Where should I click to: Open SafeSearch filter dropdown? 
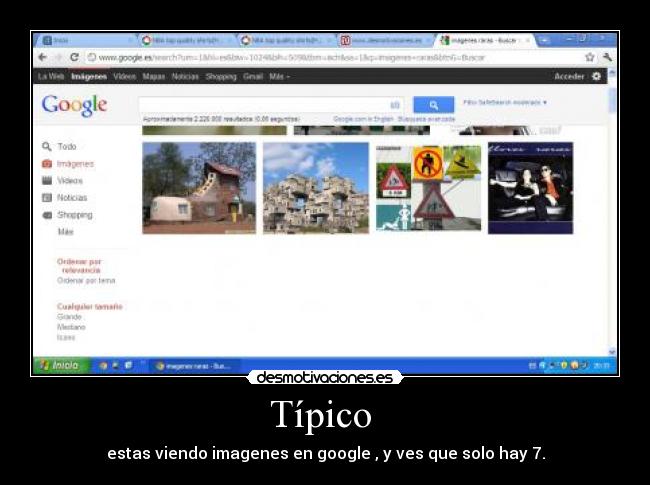coord(505,102)
